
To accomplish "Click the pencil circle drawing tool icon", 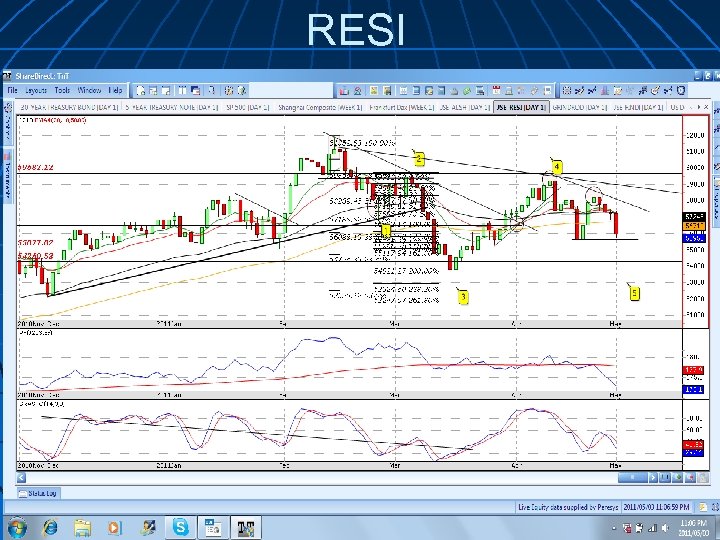I will [x=655, y=90].
